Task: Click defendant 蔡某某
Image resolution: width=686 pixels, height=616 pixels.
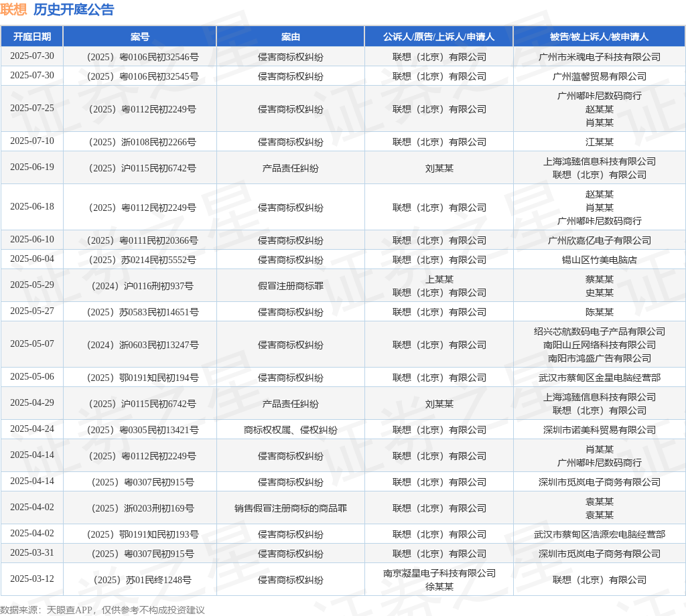Action: point(600,279)
